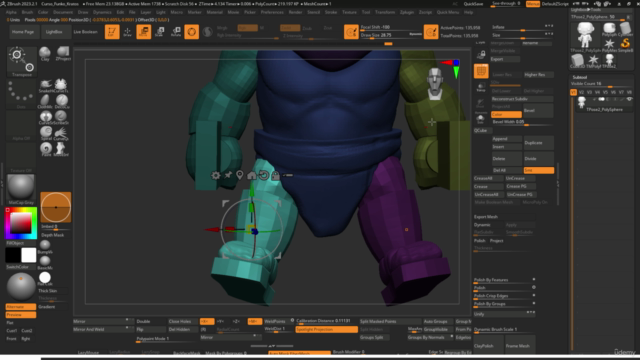Open the MatCap Gray material sphere
Image resolution: width=640 pixels, height=360 pixels.
[x=21, y=189]
